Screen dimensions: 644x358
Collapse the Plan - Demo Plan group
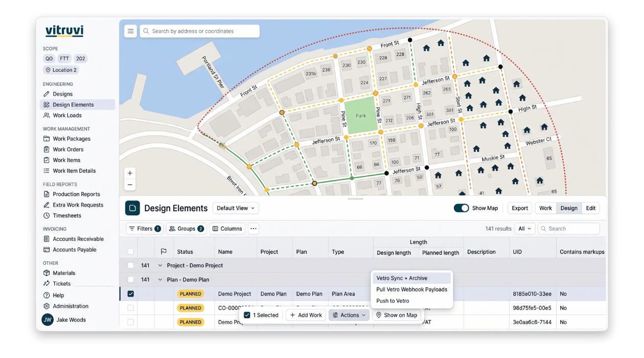pos(160,280)
